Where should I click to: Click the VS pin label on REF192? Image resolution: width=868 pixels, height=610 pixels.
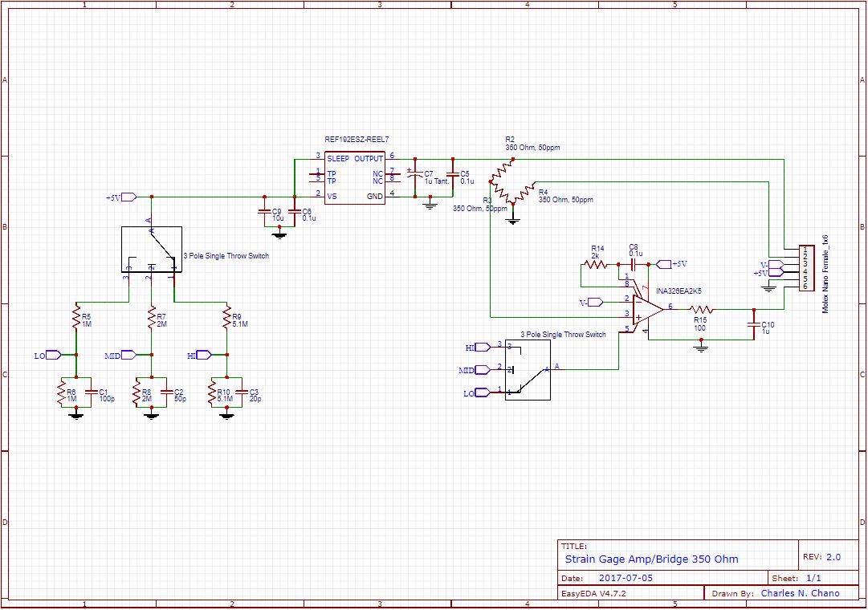pos(332,196)
